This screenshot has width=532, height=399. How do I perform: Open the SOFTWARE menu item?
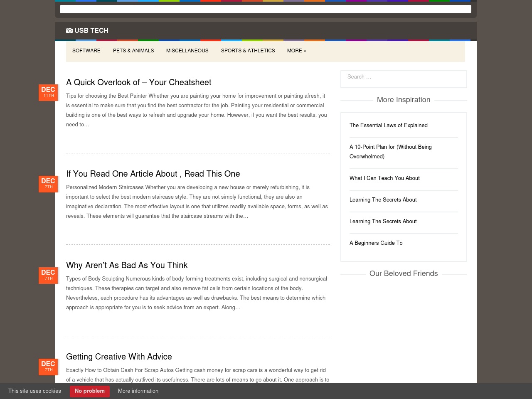(86, 51)
